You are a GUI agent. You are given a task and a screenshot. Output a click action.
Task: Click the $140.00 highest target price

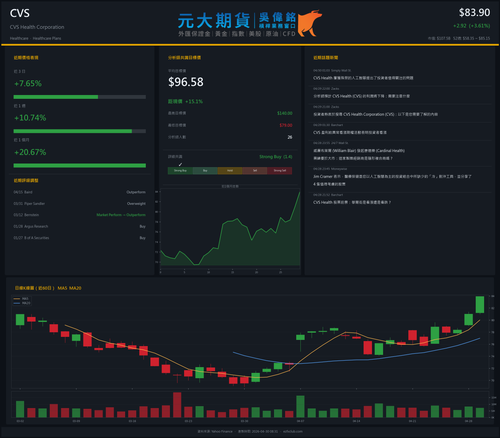tap(285, 113)
